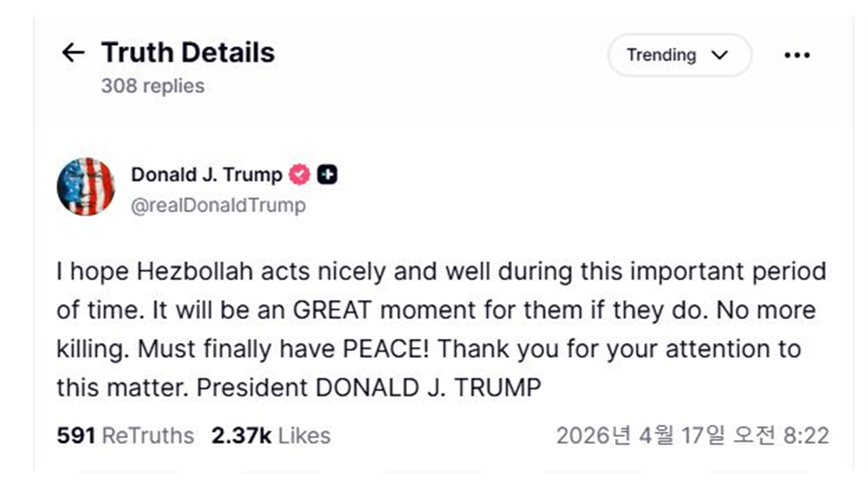Screen dimensions: 868x488
Task: View the 2.37k Likes list
Action: point(271,436)
